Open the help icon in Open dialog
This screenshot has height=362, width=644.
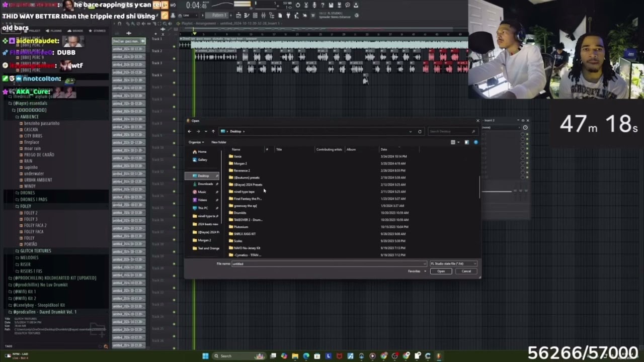click(475, 142)
